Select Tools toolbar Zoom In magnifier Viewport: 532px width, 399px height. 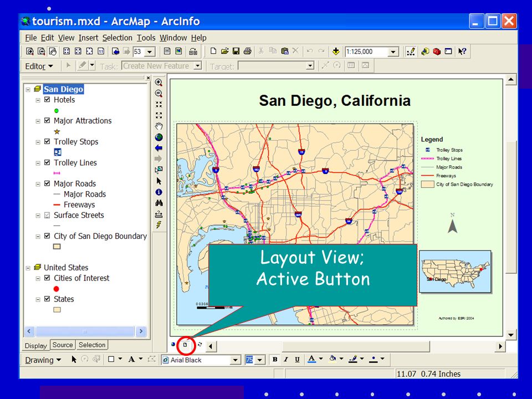(x=158, y=83)
